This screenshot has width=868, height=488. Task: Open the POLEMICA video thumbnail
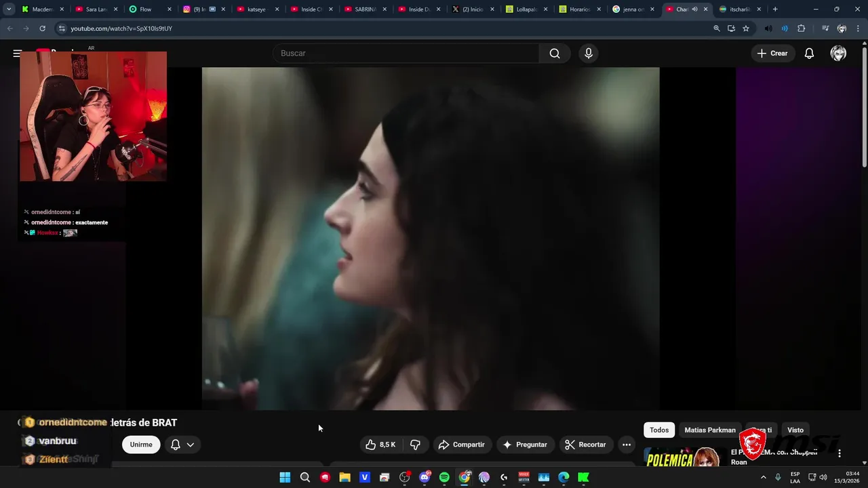(683, 457)
